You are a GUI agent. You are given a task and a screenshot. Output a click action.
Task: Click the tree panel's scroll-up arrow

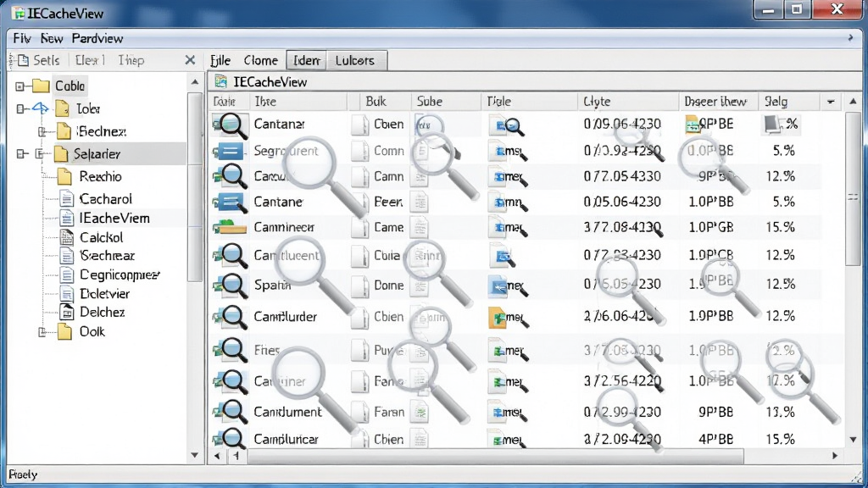pos(195,82)
